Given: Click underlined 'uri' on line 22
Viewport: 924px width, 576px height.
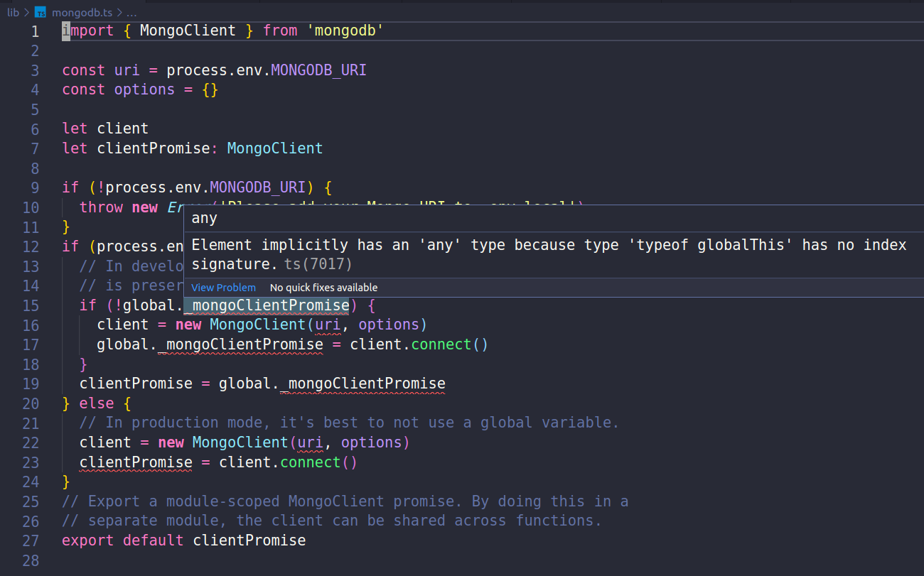Looking at the screenshot, I should (310, 442).
